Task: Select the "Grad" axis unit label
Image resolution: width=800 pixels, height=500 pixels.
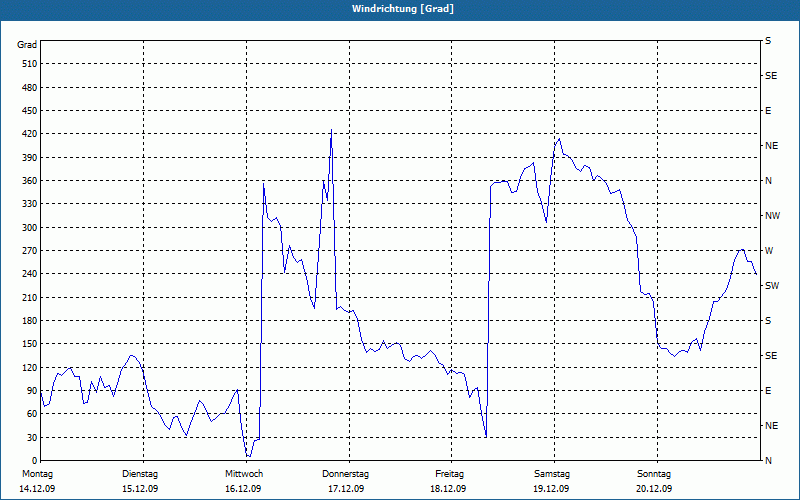Action: pos(27,45)
